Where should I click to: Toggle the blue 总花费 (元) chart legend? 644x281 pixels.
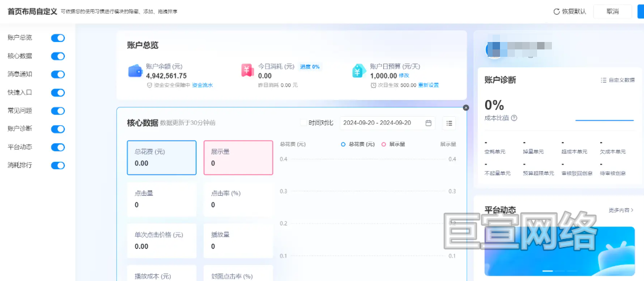(358, 145)
